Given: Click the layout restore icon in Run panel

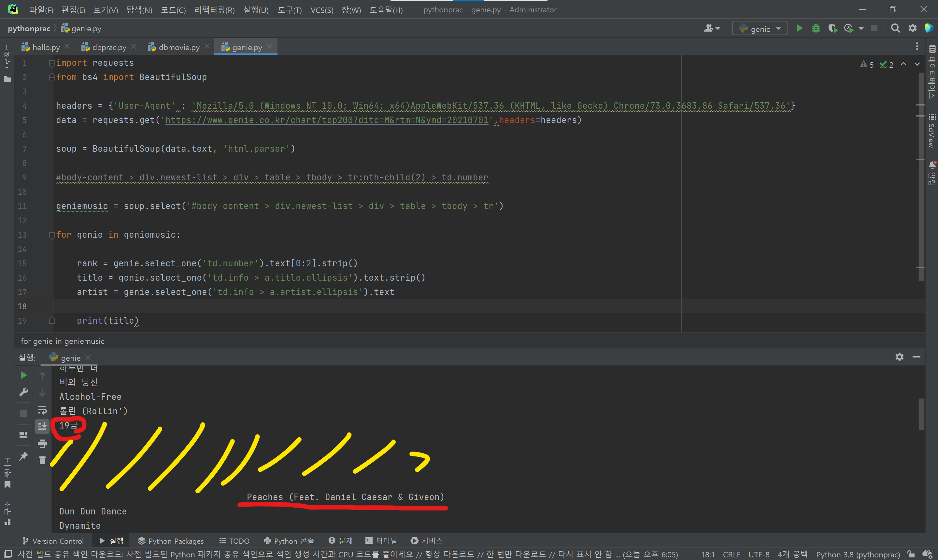Looking at the screenshot, I should 23,435.
